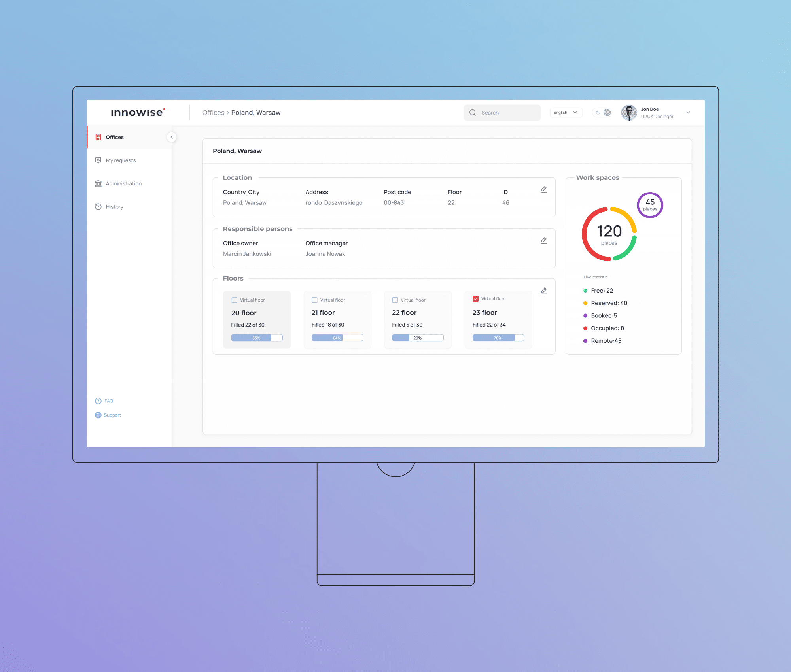791x672 pixels.
Task: Edit Responsible persons with pencil icon
Action: click(544, 240)
